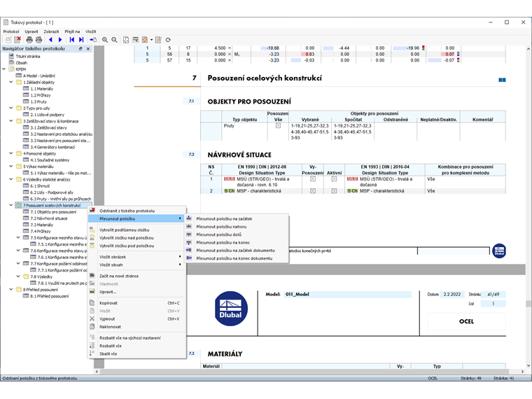Collapse the 8 Přehled posouzení folder
Screen dimensions: 532x399
coord(11,289)
